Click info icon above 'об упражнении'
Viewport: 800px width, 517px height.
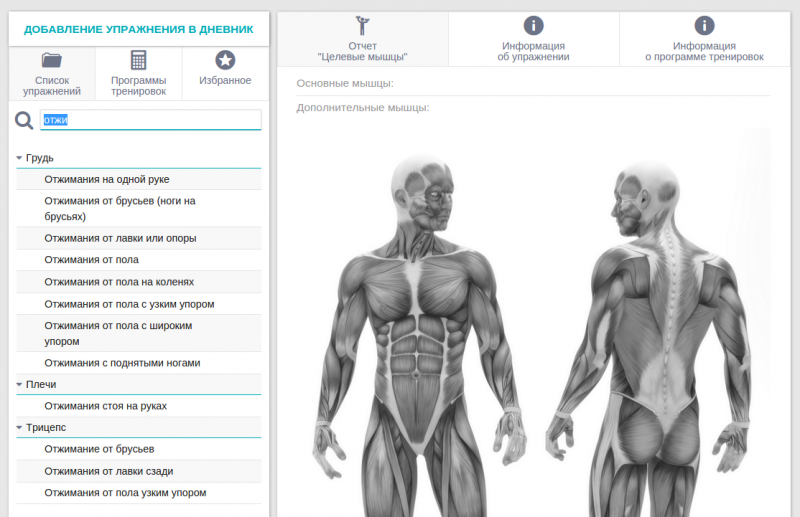tap(533, 26)
